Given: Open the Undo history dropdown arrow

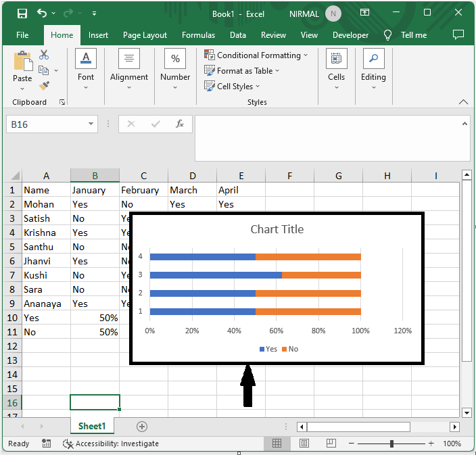Looking at the screenshot, I should point(53,14).
